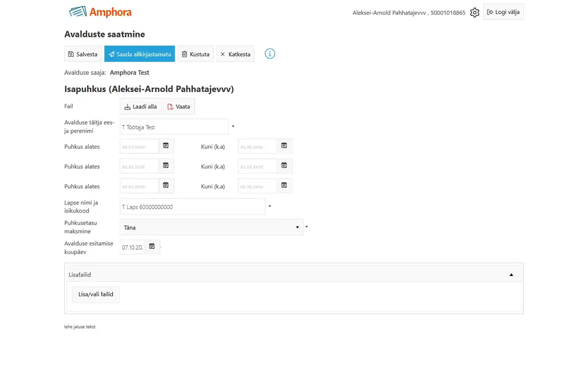This screenshot has height=368, width=588.
Task: Delete the application with Kustuta
Action: pyautogui.click(x=195, y=54)
